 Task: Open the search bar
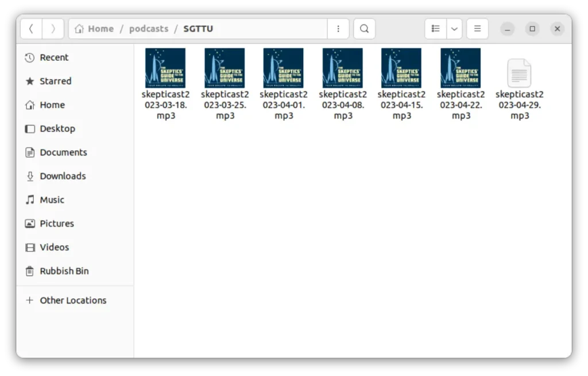pos(364,28)
